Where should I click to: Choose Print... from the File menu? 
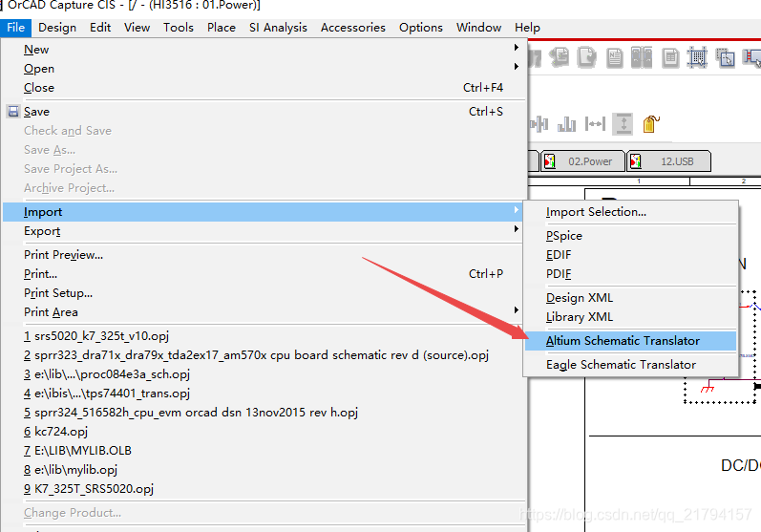coord(264,274)
